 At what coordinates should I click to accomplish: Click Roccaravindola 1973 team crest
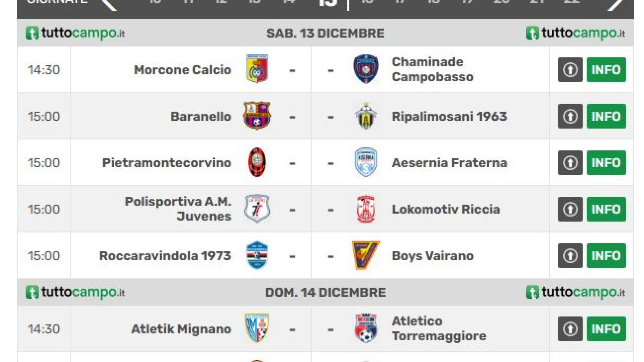pyautogui.click(x=257, y=255)
